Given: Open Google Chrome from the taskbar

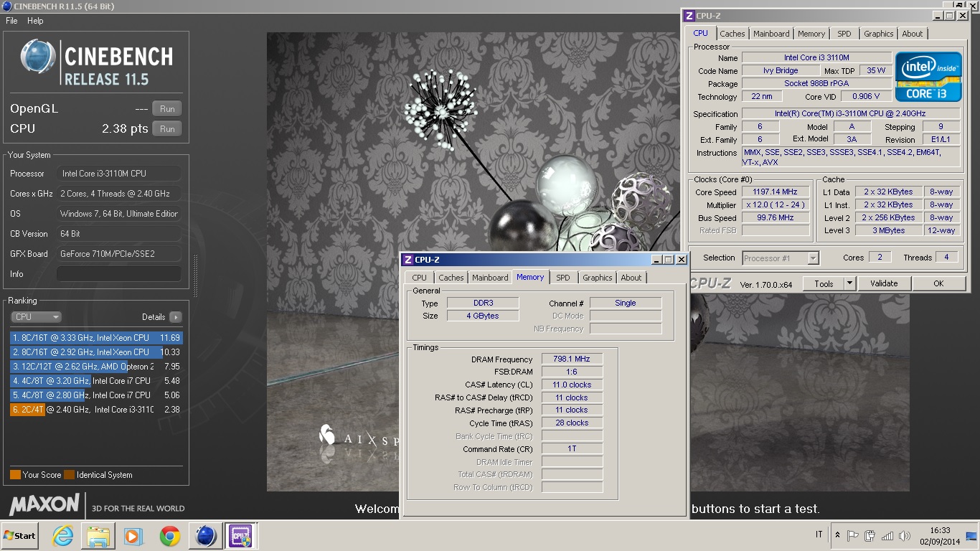Looking at the screenshot, I should pos(170,536).
